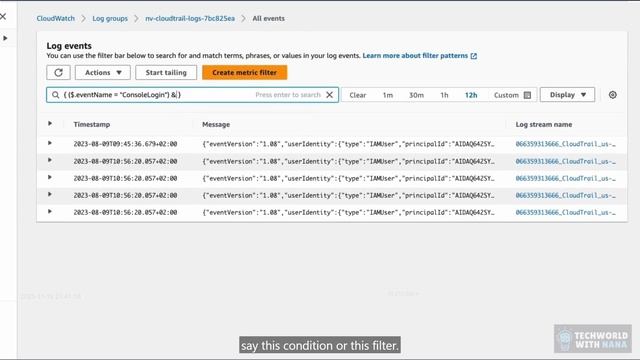Open the Actions dropdown menu
The height and width of the screenshot is (360, 640).
pos(103,72)
